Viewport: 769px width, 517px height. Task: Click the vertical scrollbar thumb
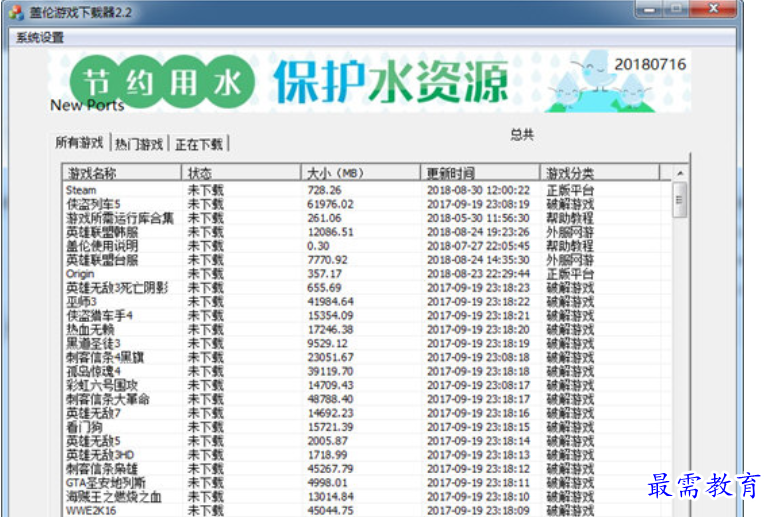point(680,200)
